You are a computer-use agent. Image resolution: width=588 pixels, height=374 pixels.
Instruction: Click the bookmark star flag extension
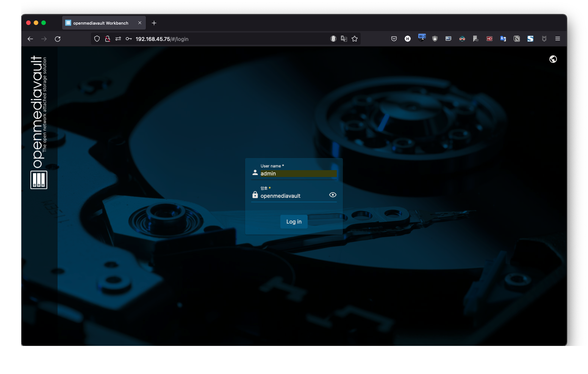point(476,39)
